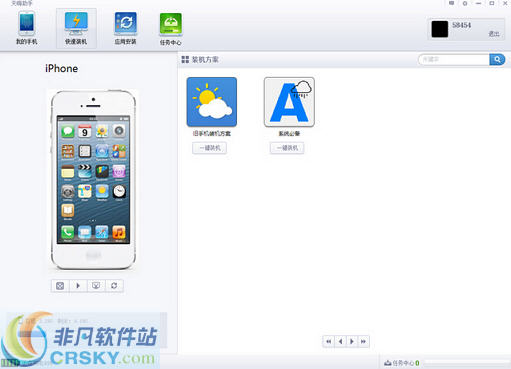The width and height of the screenshot is (511, 369).
Task: Click the 装机方案 section title
Action: point(205,60)
